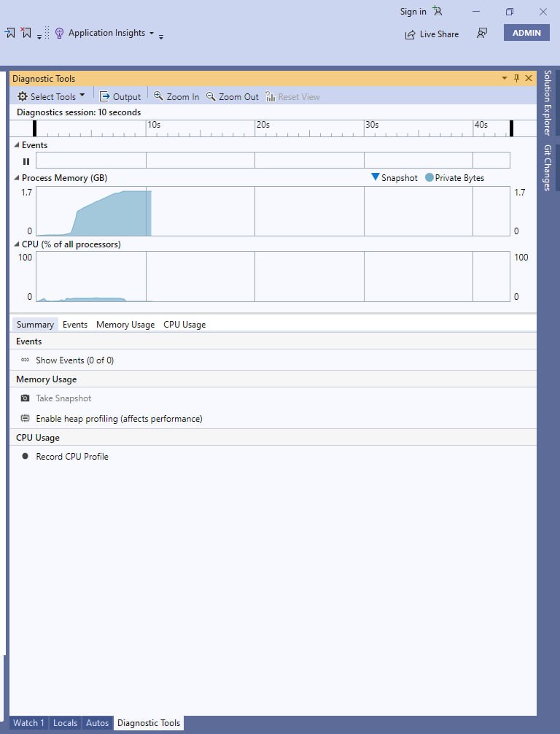Click the account settings person icon
560x734 pixels.
click(x=437, y=11)
